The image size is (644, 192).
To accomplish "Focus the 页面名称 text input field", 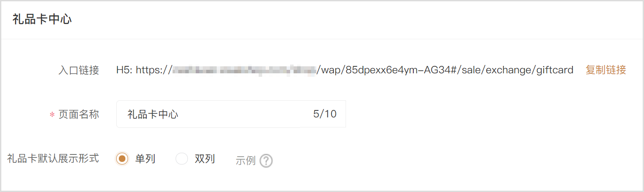I will (x=231, y=114).
